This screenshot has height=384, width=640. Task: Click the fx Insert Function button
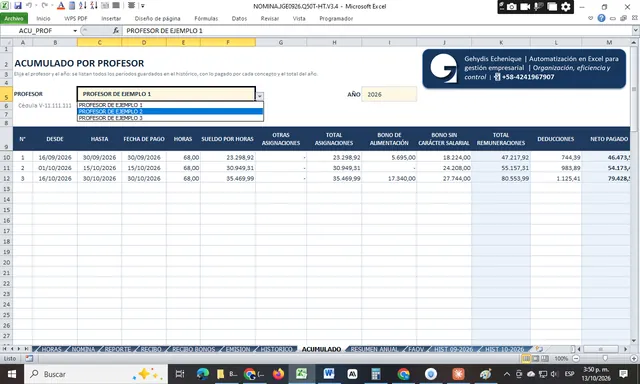pyautogui.click(x=116, y=31)
